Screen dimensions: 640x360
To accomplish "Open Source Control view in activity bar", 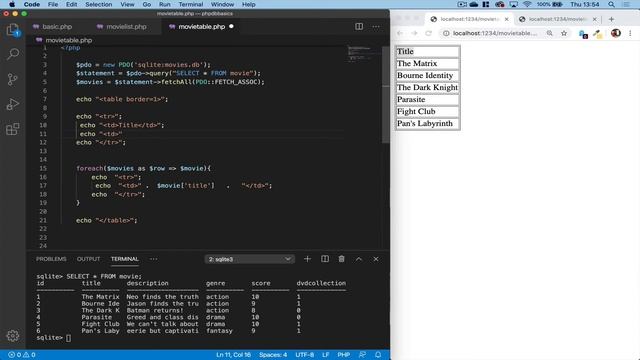I will [x=13, y=79].
